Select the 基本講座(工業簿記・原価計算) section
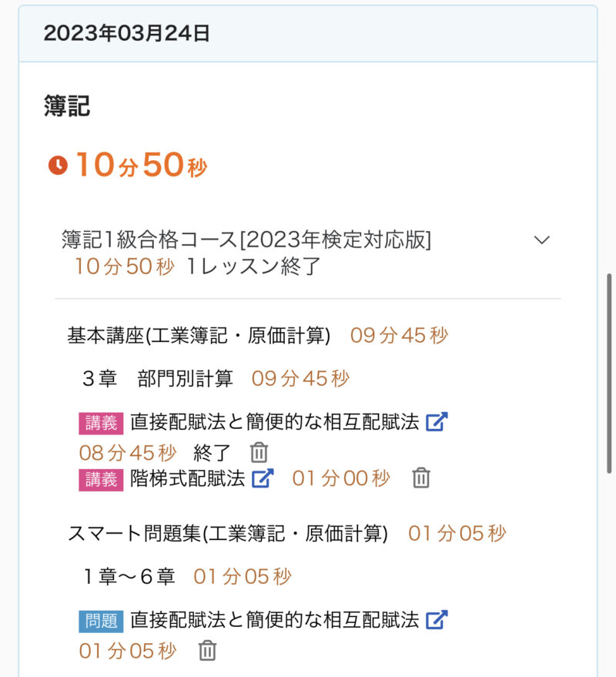The height and width of the screenshot is (677, 616). 199,336
